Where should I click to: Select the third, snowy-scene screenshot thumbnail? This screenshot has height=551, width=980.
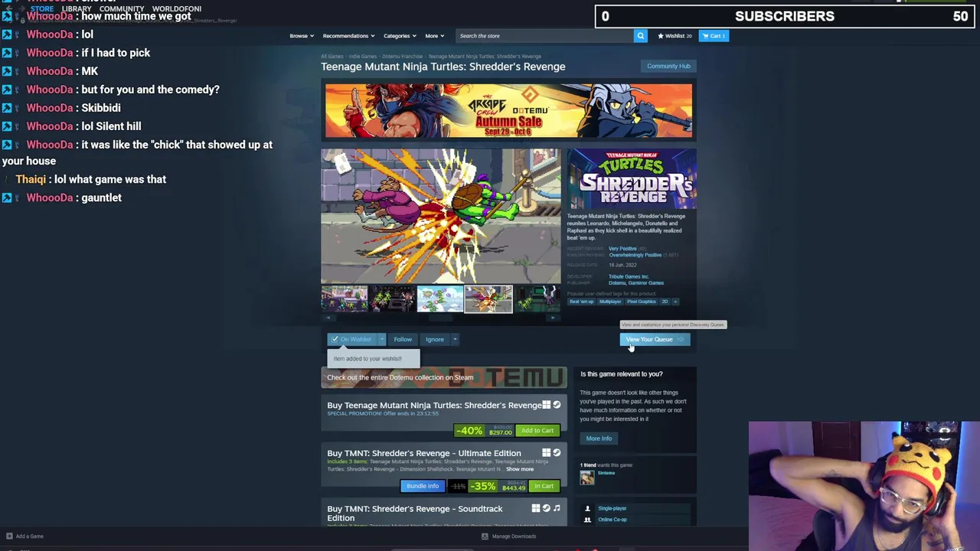[440, 299]
